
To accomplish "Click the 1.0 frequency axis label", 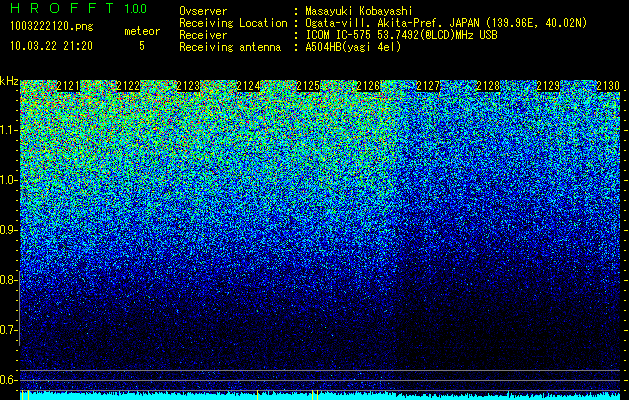I will pos(8,180).
